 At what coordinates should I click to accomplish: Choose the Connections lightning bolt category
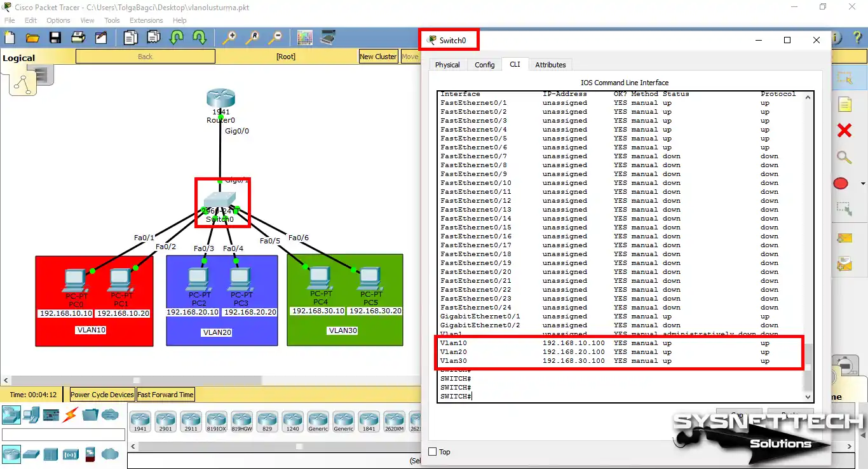(x=70, y=415)
